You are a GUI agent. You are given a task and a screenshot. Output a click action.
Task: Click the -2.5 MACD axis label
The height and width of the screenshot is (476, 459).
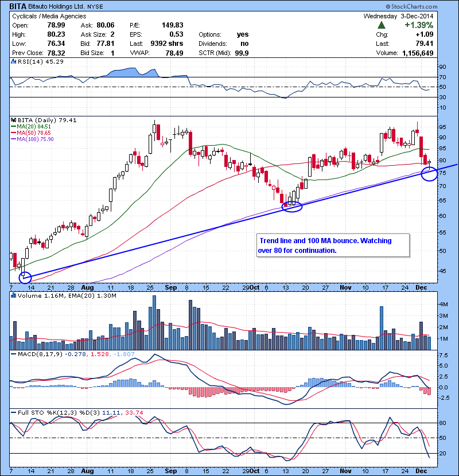click(444, 397)
